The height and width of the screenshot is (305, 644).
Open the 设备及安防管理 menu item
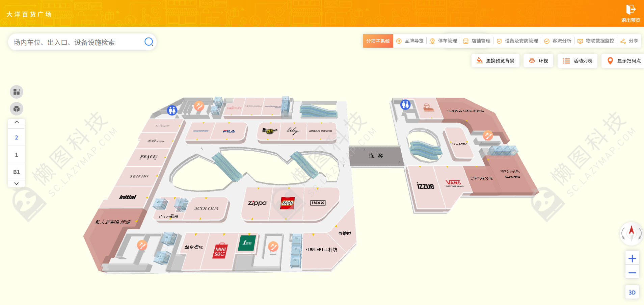point(517,41)
